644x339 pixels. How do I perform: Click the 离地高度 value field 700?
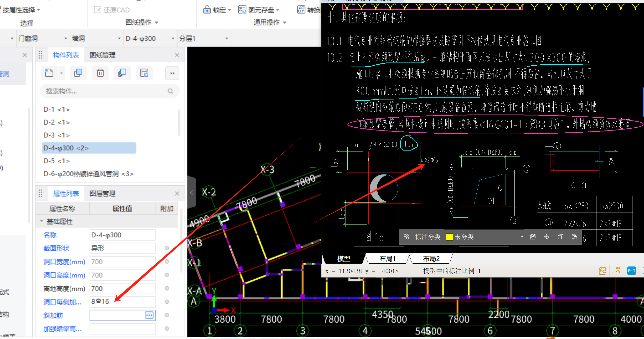(x=123, y=288)
